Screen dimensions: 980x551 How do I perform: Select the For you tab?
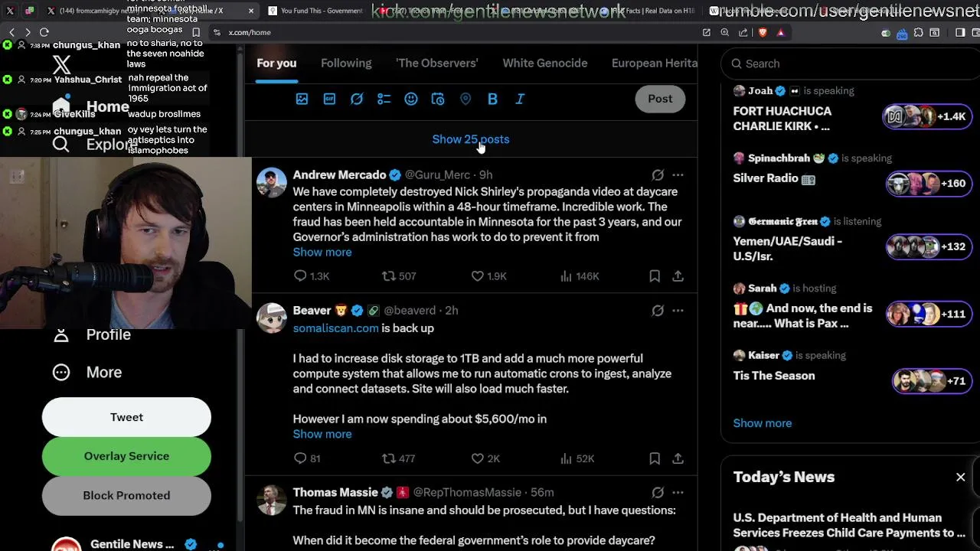pyautogui.click(x=276, y=63)
